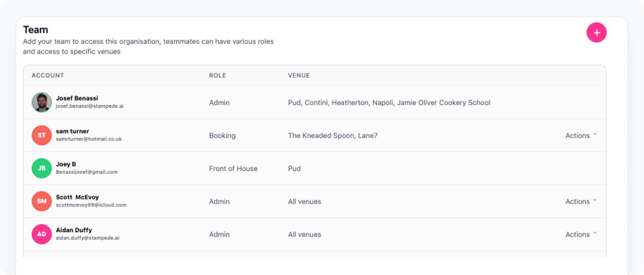
Task: Open Actions dropdown for sam turner
Action: [x=581, y=135]
